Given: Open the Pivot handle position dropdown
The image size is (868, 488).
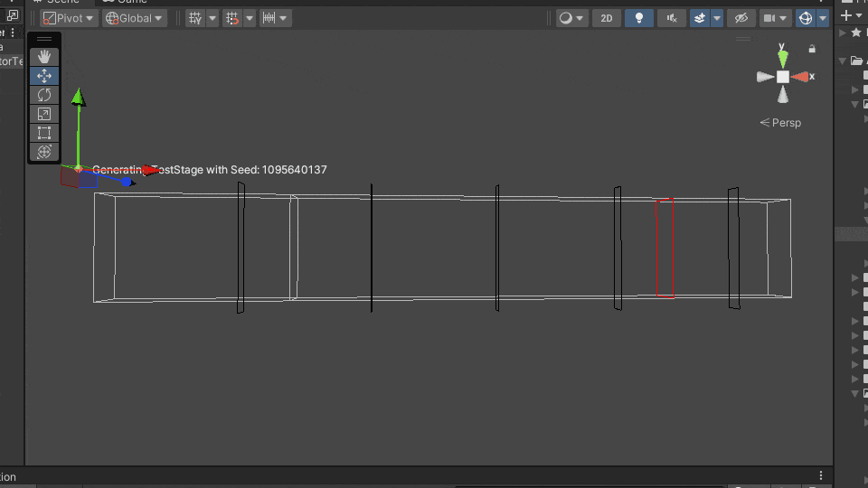Looking at the screenshot, I should tap(69, 18).
